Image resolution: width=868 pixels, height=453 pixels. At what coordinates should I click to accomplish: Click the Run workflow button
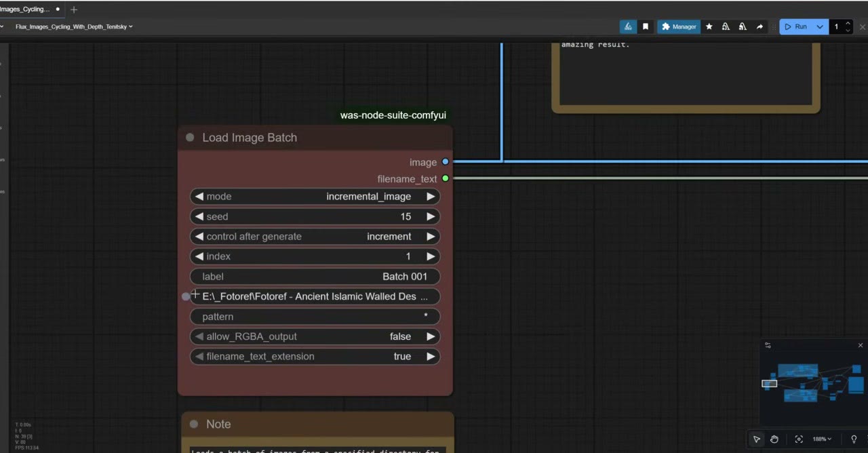coord(795,26)
